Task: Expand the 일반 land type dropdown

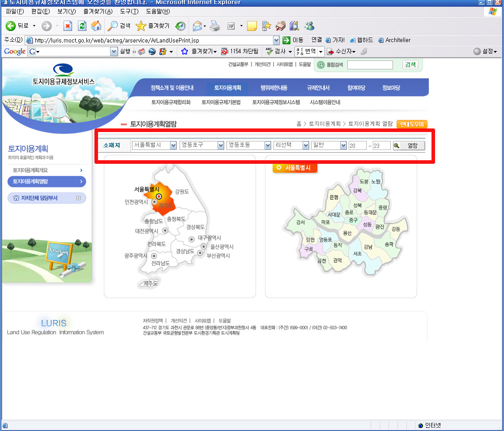Action: (343, 145)
